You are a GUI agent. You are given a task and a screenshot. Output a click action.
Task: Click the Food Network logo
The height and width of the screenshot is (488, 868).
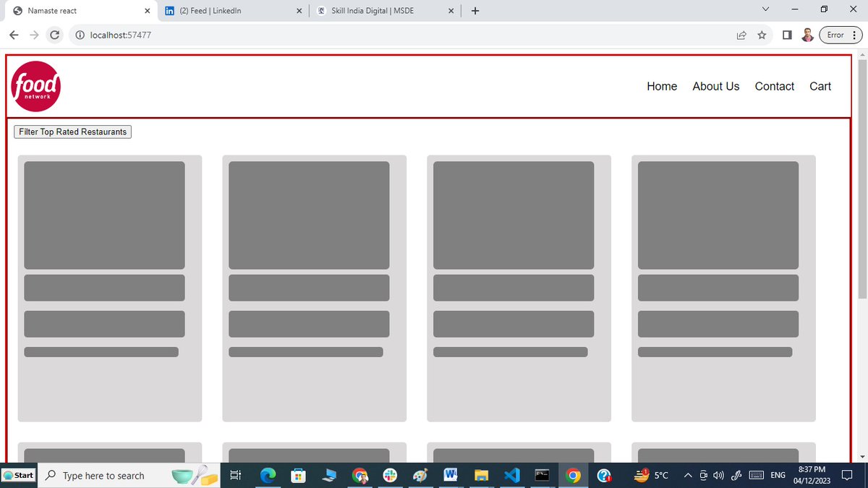pos(36,86)
